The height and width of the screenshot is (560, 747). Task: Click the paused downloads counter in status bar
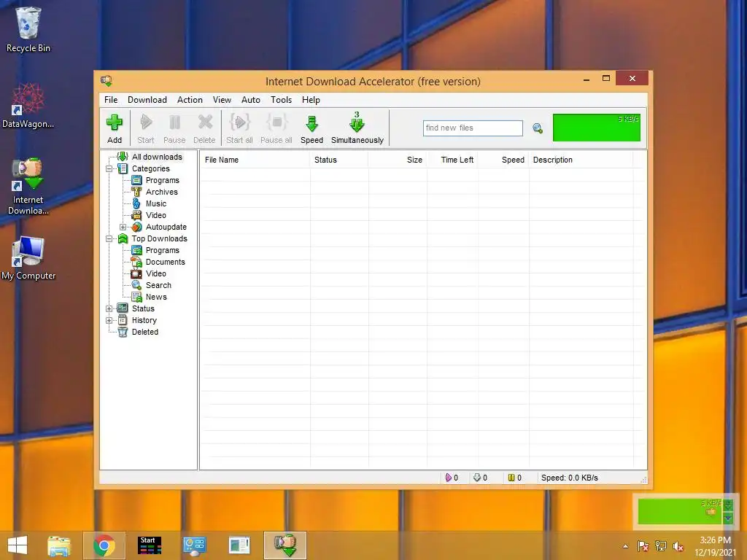[x=514, y=478]
